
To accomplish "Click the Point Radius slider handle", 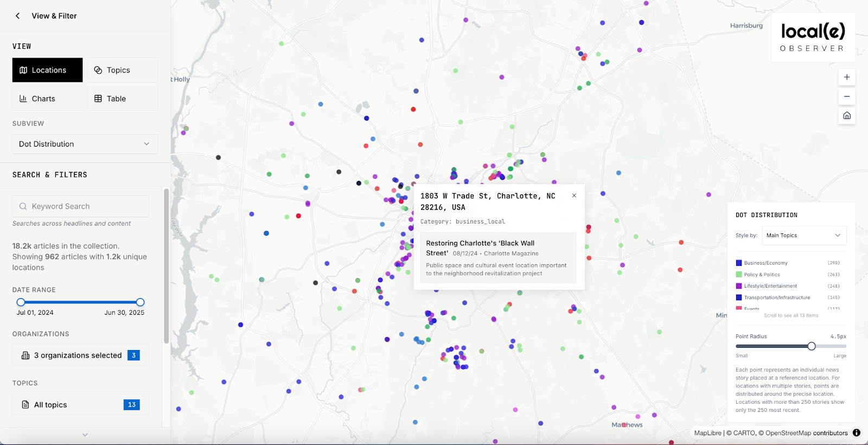I will [x=812, y=346].
